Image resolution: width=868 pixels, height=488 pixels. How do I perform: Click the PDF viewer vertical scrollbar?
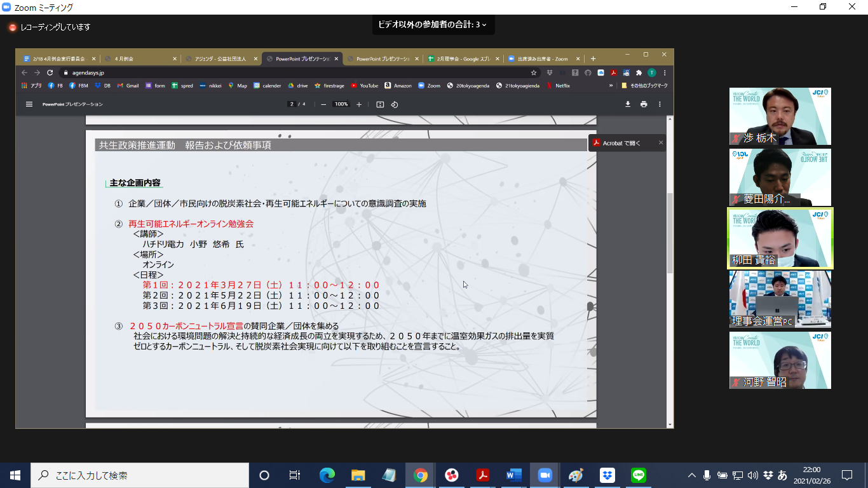(669, 235)
